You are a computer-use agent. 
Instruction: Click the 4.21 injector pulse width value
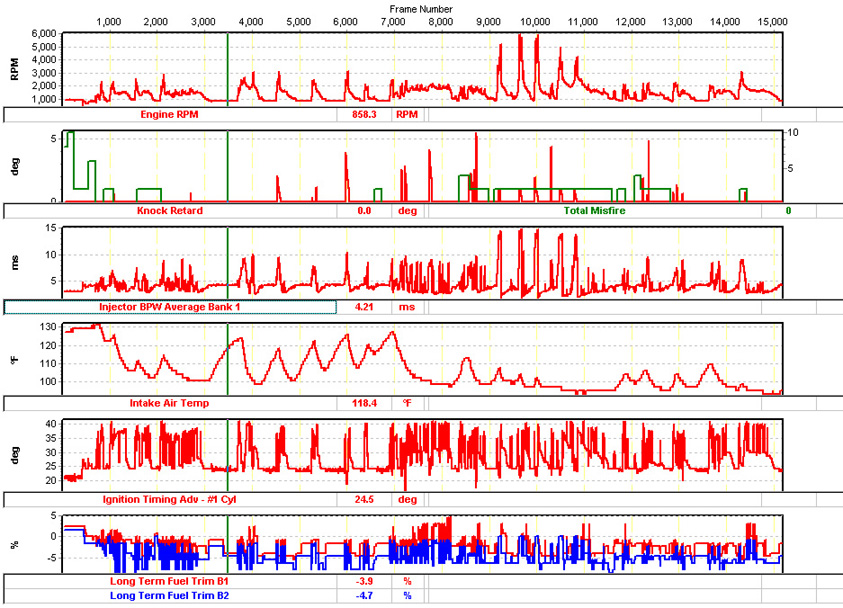coord(364,307)
